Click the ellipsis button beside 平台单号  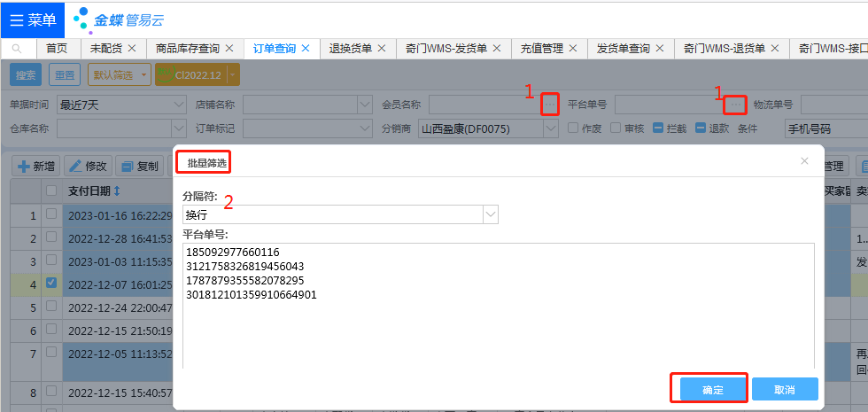(x=735, y=105)
